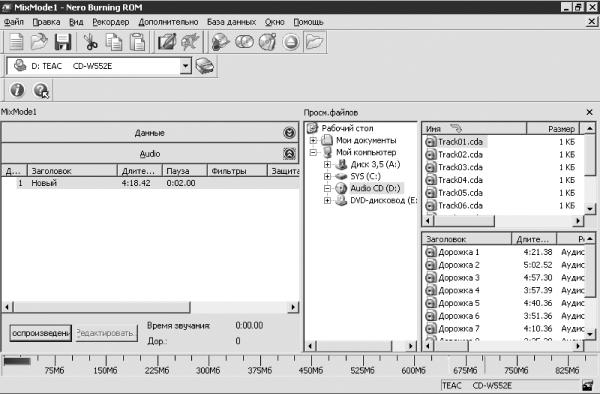Select Track03.cda in the file list

460,167
